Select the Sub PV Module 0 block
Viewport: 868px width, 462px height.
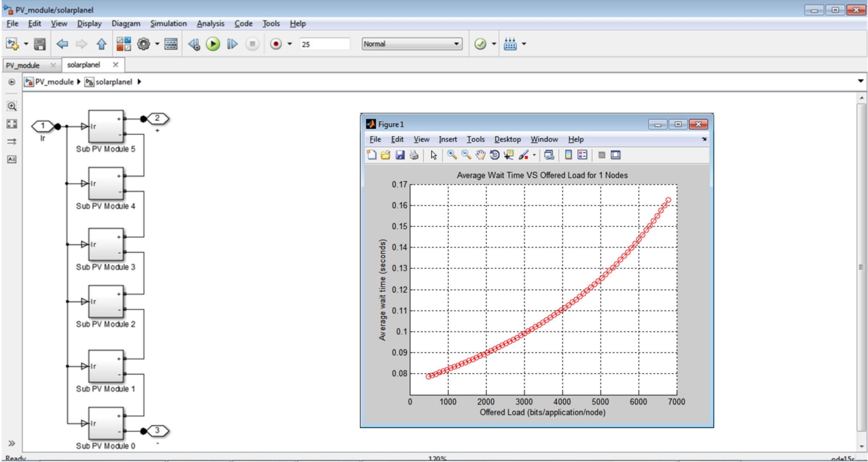(106, 423)
